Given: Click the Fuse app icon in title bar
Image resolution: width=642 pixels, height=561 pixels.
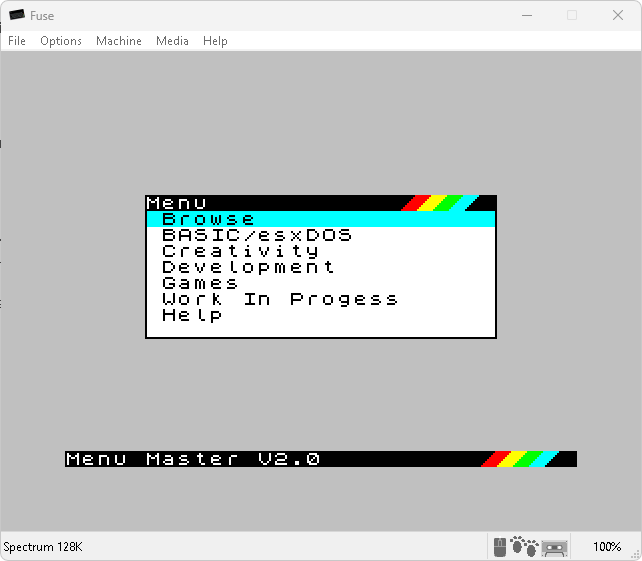Looking at the screenshot, I should coord(17,15).
